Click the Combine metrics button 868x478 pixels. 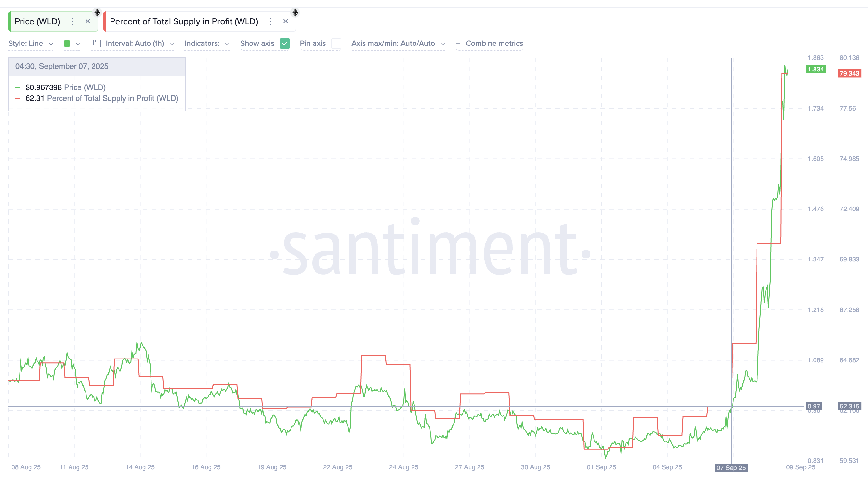[x=494, y=44]
